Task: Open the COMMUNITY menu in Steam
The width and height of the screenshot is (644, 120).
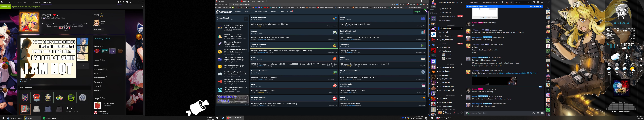Action: [x=36, y=2]
